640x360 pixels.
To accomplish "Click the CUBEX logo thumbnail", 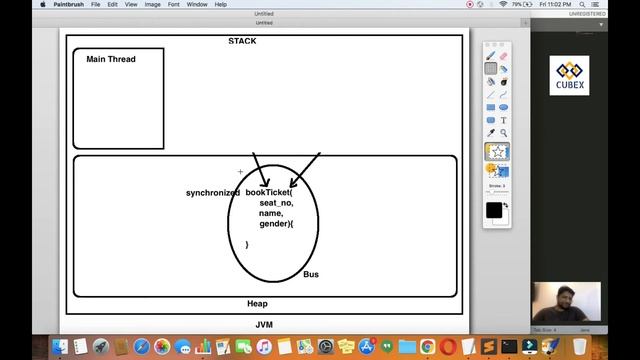I will [569, 76].
